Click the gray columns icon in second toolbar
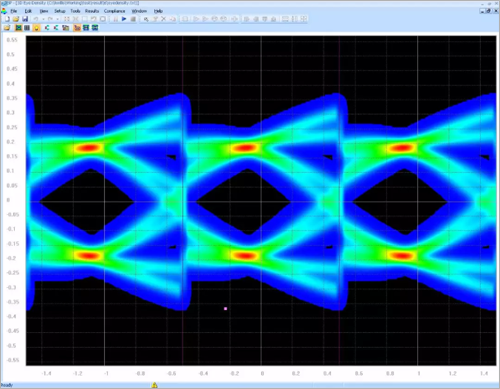 (x=27, y=28)
